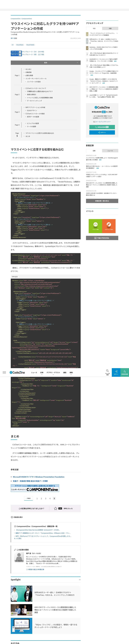Screen dimensions: 129x644
Task: Click ComponentZine（ComponentOne） category link at top
Action: [x=21, y=18]
